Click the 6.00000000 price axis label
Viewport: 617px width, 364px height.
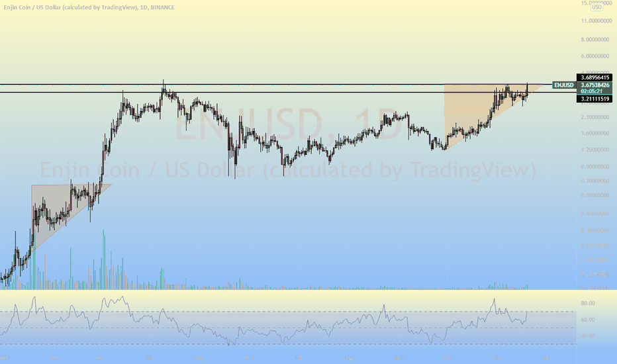coord(596,56)
